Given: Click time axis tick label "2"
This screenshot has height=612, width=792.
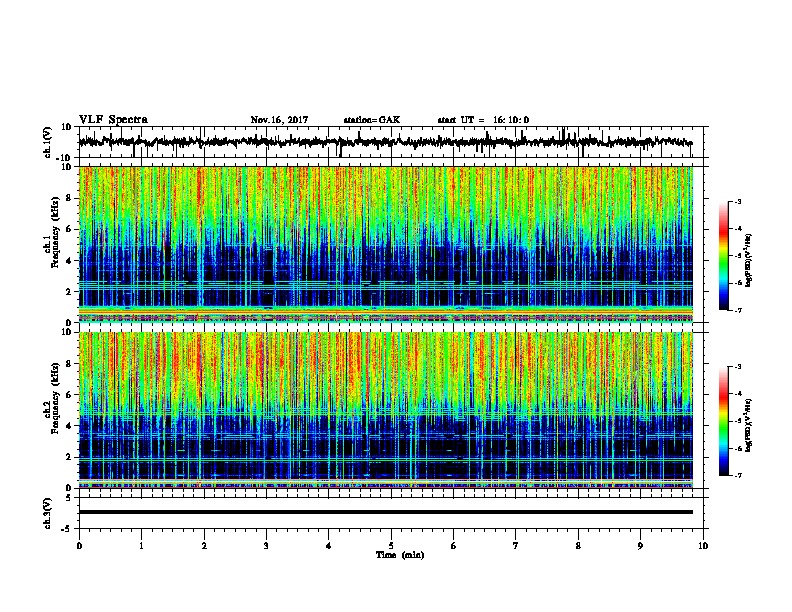Looking at the screenshot, I should (x=204, y=546).
